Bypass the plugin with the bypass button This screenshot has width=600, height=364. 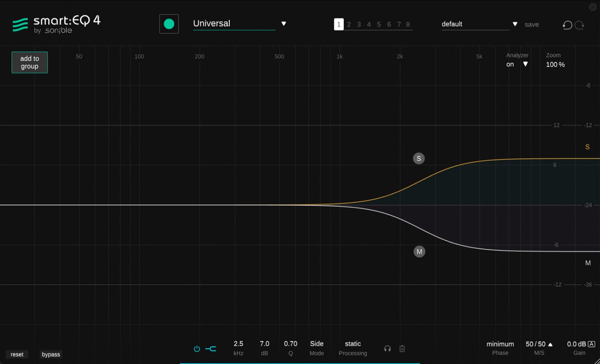point(50,354)
